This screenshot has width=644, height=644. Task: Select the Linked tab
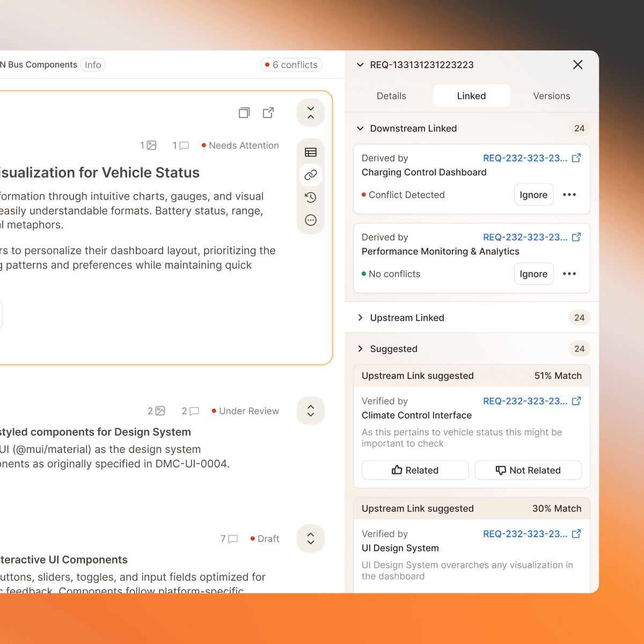472,96
